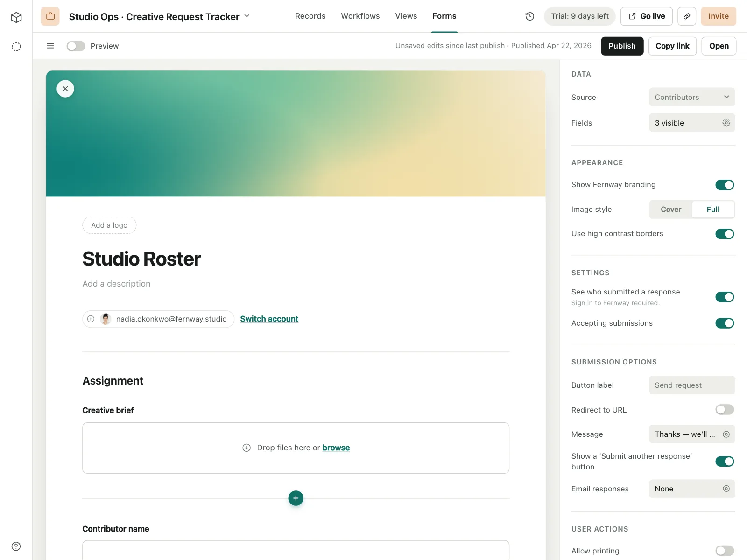The width and height of the screenshot is (747, 560).
Task: Click the Message field target icon
Action: (726, 434)
